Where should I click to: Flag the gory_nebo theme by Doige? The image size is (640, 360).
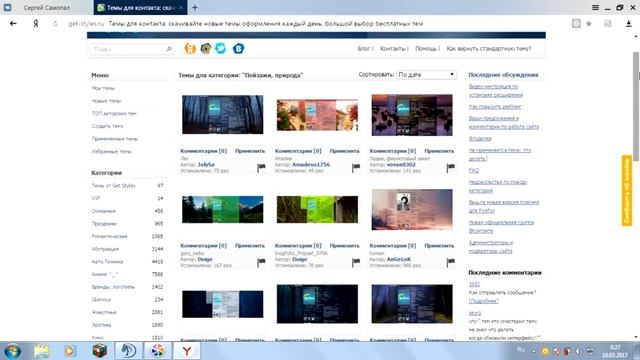pyautogui.click(x=261, y=262)
